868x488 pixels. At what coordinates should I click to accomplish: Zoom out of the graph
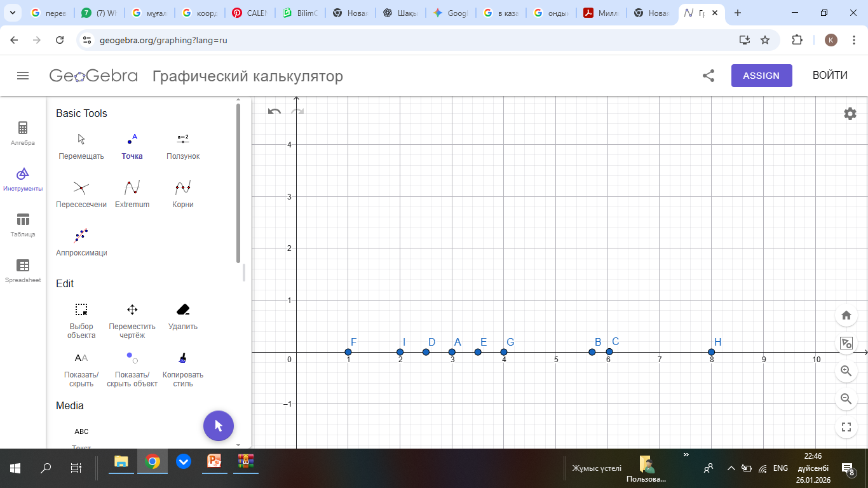pyautogui.click(x=846, y=399)
